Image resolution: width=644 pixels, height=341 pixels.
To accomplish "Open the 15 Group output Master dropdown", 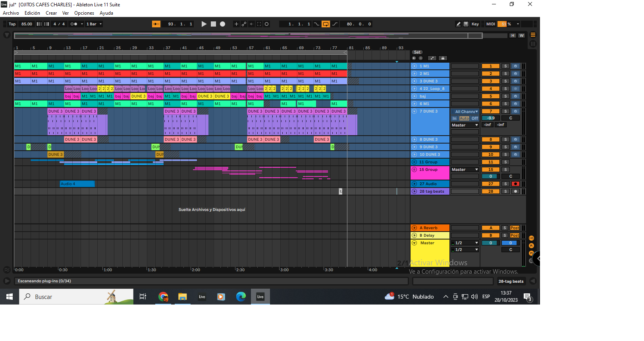I will (x=465, y=170).
